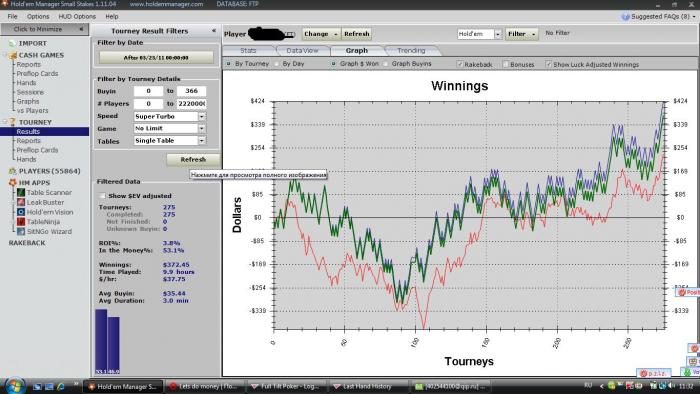Screen dimensions: 700x394
Task: Open the Change player dropdown
Action: click(x=321, y=34)
